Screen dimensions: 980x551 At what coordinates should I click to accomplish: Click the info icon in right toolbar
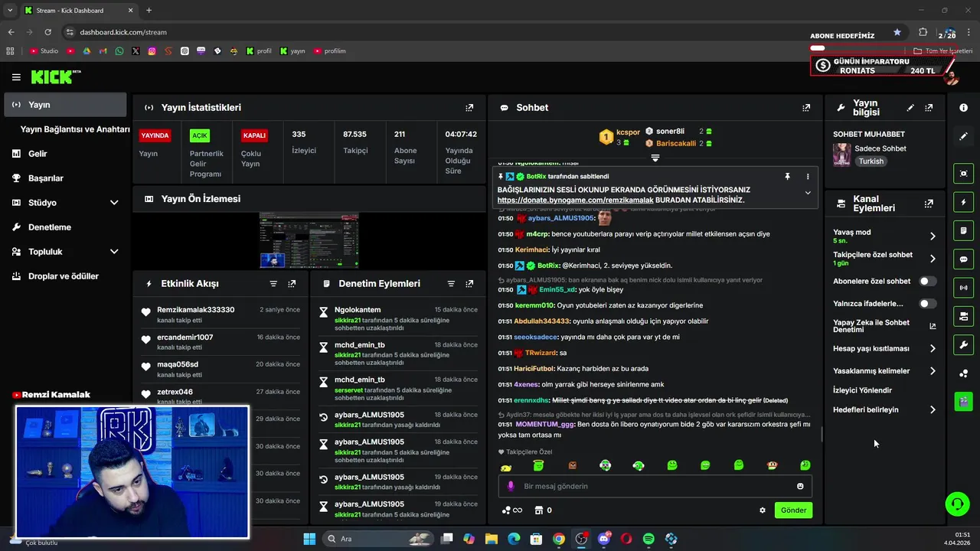tap(964, 108)
